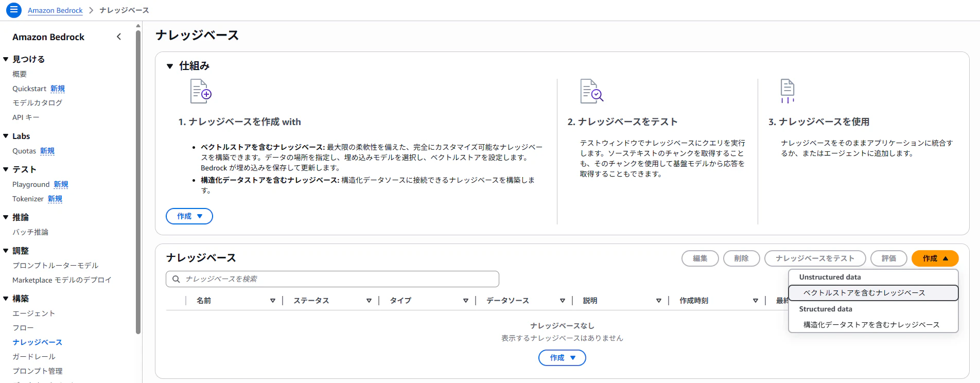Open モデルカタログ in the sidebar
Image resolution: width=980 pixels, height=383 pixels.
click(x=38, y=103)
